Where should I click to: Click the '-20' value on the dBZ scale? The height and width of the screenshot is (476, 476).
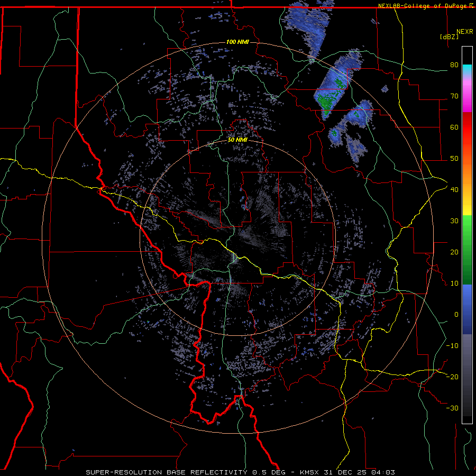pyautogui.click(x=452, y=377)
